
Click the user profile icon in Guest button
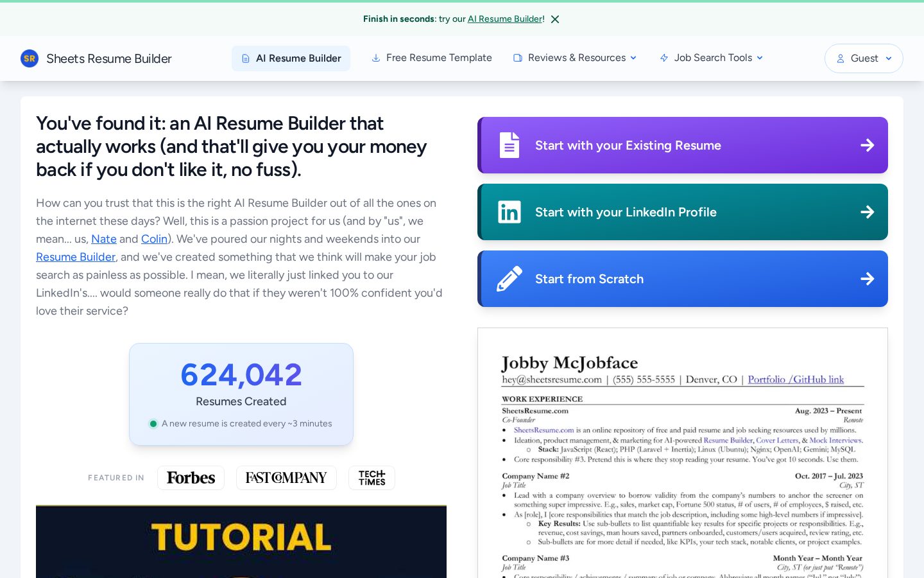[841, 58]
